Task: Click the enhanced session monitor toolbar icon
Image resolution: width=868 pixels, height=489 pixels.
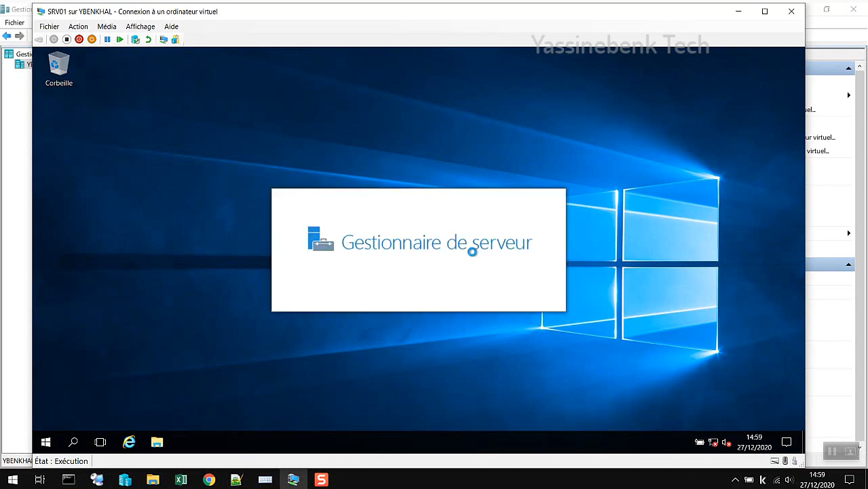Action: click(x=164, y=39)
